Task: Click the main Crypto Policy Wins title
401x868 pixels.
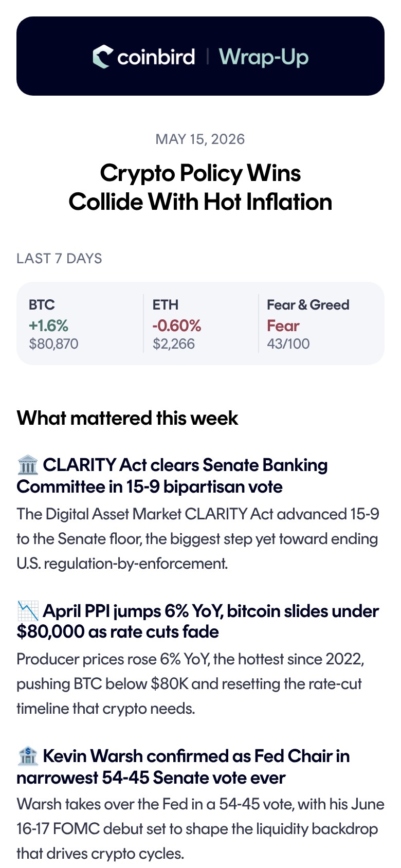Action: [200, 187]
